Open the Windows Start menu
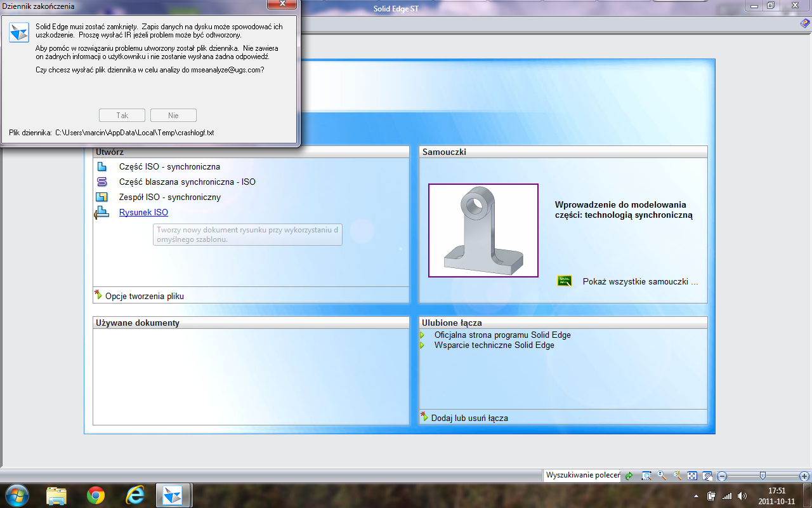This screenshot has width=812, height=508. pyautogui.click(x=17, y=495)
